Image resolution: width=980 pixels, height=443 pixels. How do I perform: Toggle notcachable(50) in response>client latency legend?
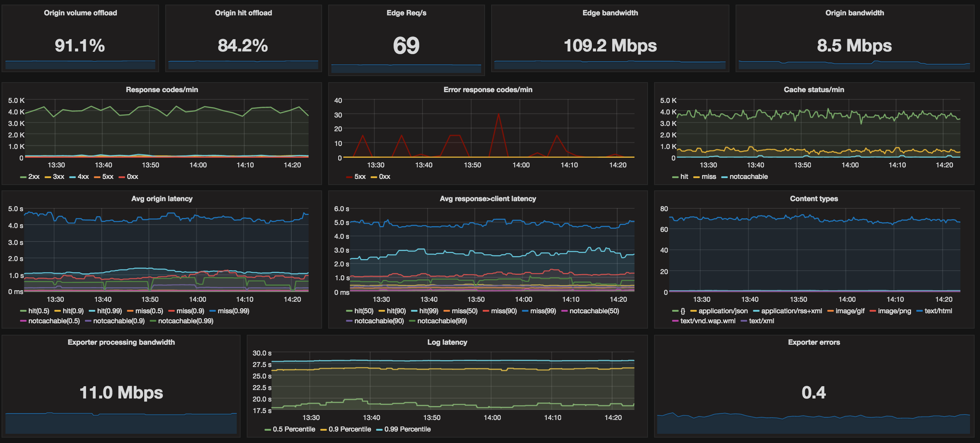pos(594,311)
